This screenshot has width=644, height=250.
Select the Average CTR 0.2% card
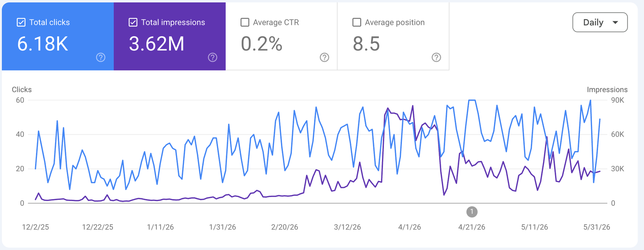coord(281,36)
